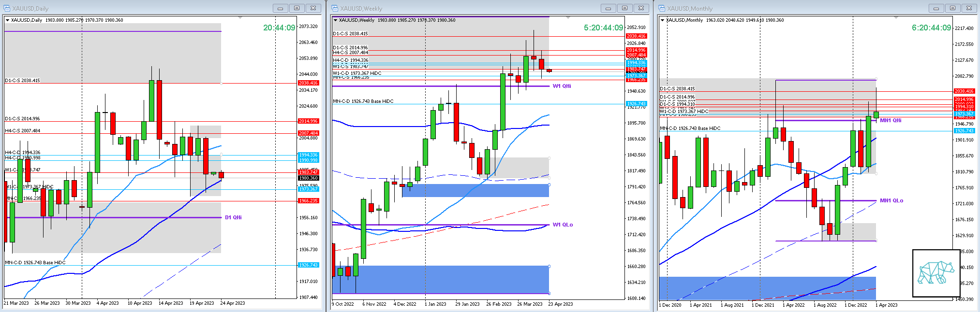Click the 6:20:44:09 candle timer in Monthly chart
The width and height of the screenshot is (980, 312).
point(932,28)
